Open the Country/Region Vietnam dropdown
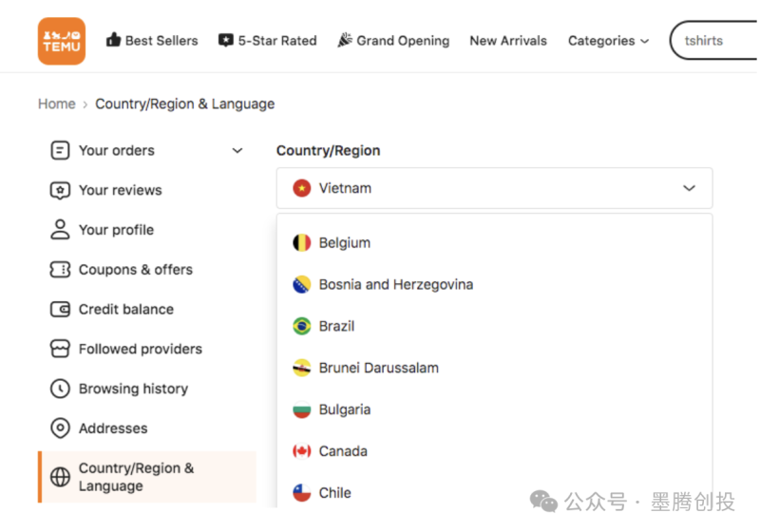The image size is (760, 532). pos(494,188)
